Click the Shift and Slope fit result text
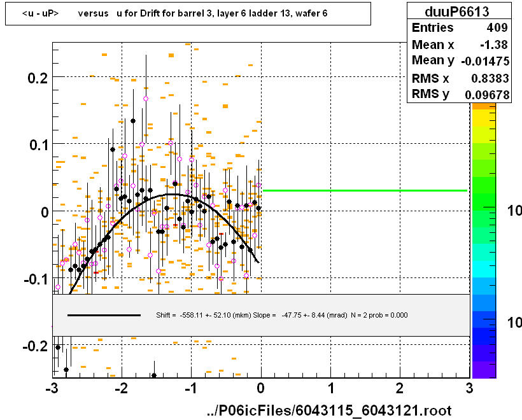 point(281,315)
